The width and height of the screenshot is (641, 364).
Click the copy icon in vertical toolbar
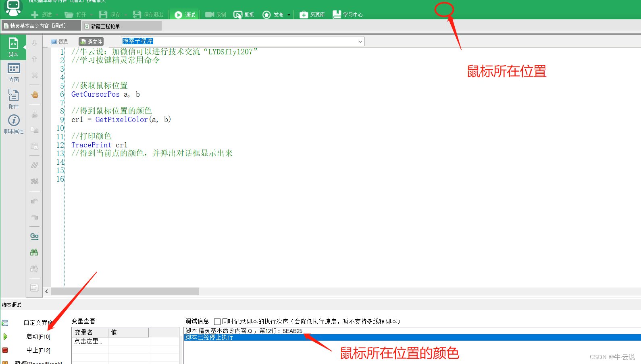pos(35,130)
